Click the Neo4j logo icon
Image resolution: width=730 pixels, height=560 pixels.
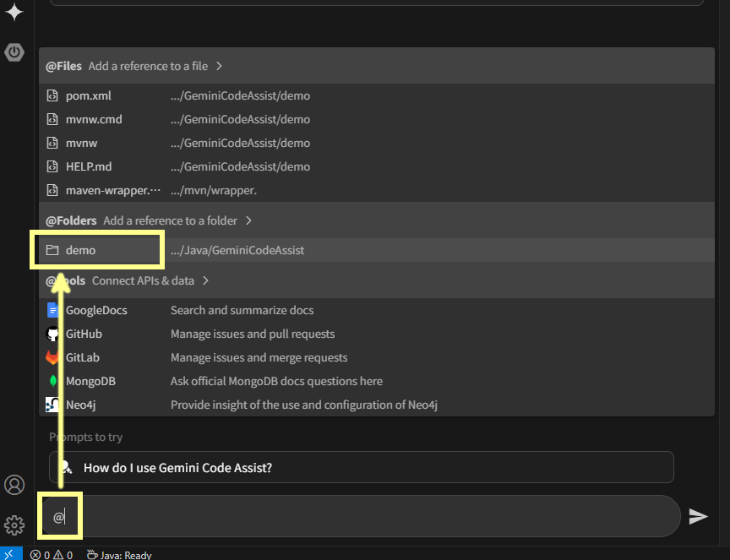tap(52, 405)
